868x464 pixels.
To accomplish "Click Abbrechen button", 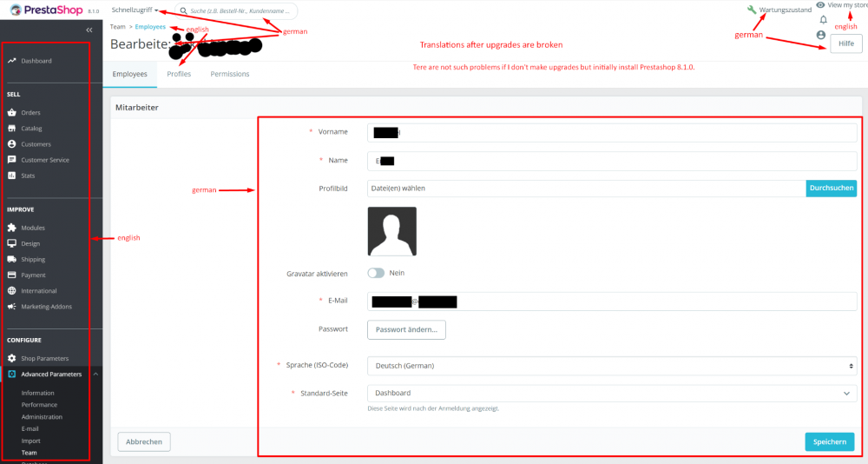I will 144,441.
